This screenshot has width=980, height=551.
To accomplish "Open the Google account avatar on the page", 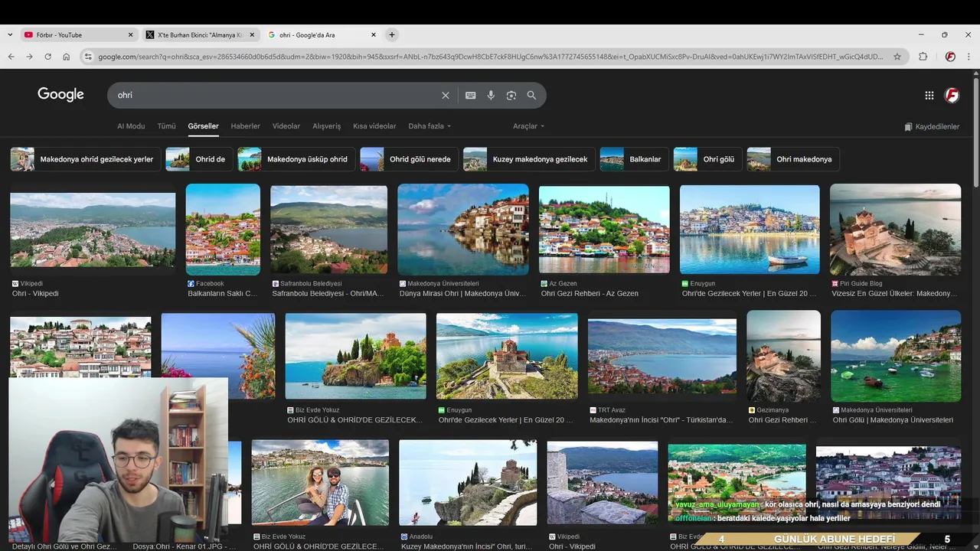I will (952, 95).
